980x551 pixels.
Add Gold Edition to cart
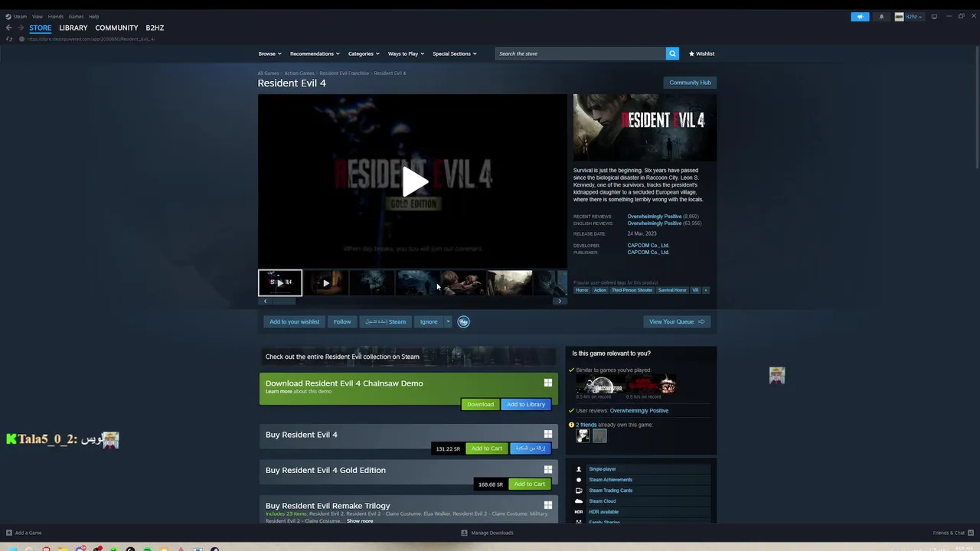click(x=529, y=484)
